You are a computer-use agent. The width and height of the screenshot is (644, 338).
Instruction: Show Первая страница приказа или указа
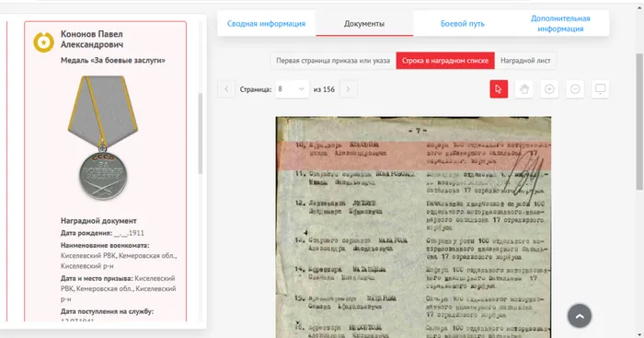point(333,61)
